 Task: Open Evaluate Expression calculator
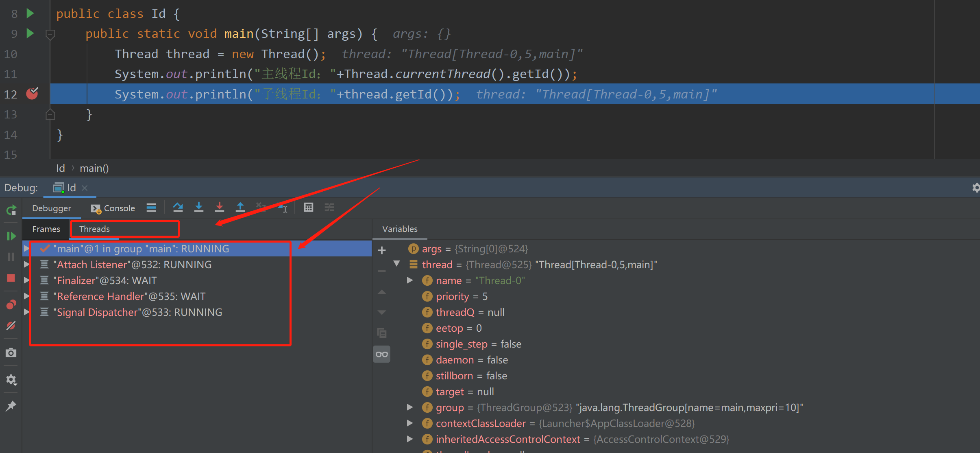pyautogui.click(x=309, y=208)
